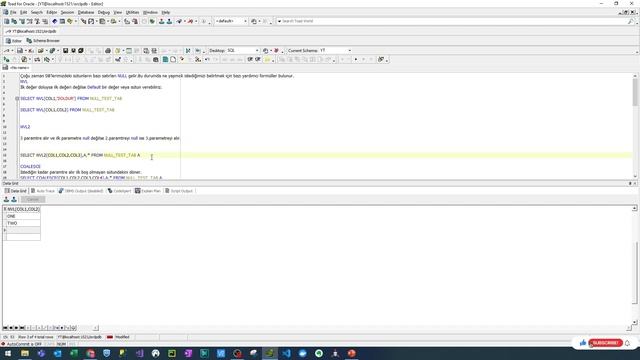Open the Help menu
The height and width of the screenshot is (360, 640).
[x=165, y=13]
